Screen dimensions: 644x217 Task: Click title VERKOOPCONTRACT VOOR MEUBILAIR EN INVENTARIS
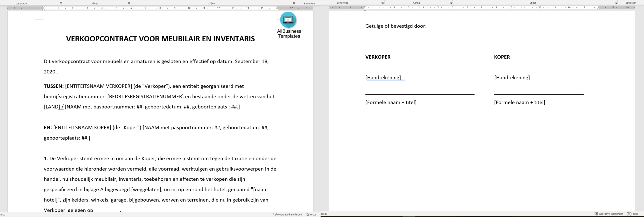click(160, 39)
